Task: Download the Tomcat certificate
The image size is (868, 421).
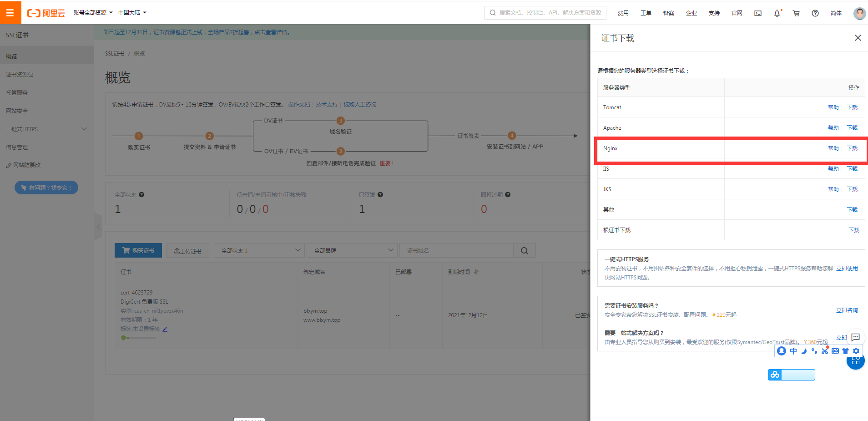Action: point(852,107)
